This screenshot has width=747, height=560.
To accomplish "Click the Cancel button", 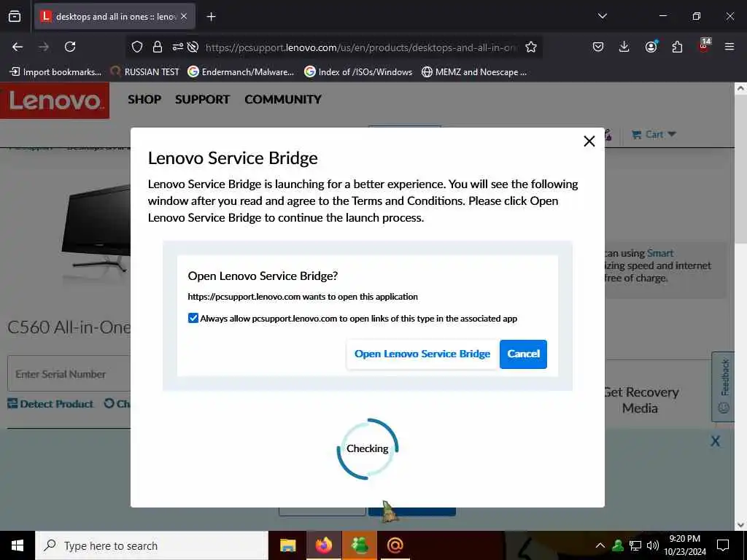I will [x=523, y=354].
